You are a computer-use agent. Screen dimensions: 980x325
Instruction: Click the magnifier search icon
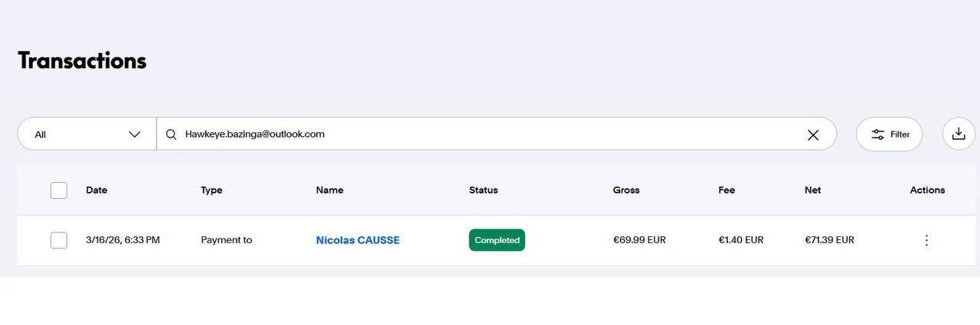[171, 135]
